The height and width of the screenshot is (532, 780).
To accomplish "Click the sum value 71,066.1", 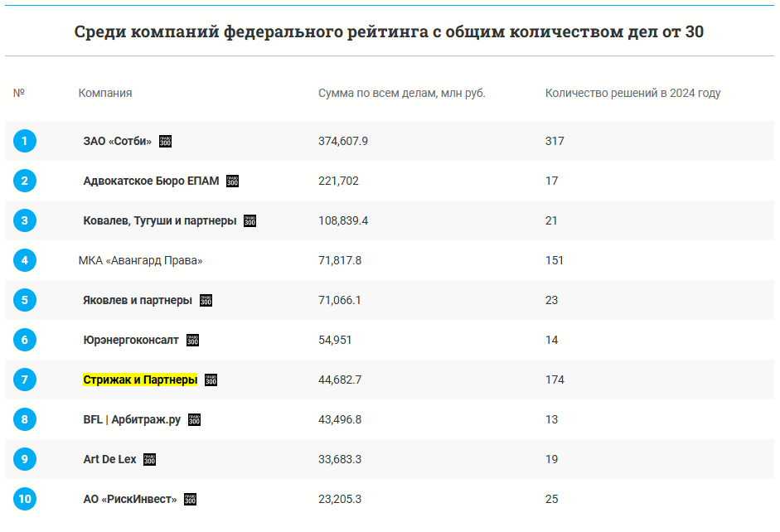I will click(339, 300).
